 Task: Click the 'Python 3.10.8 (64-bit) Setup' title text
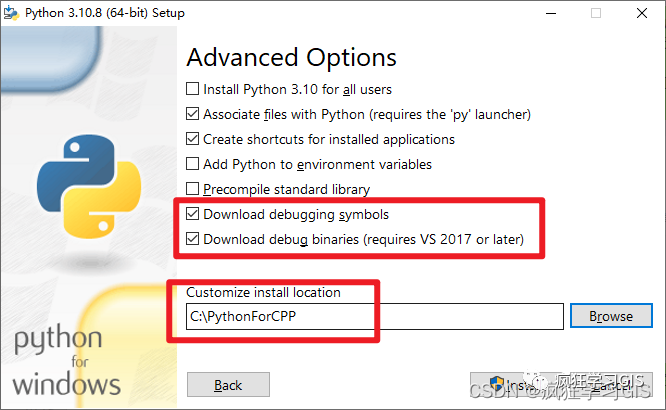pos(104,13)
